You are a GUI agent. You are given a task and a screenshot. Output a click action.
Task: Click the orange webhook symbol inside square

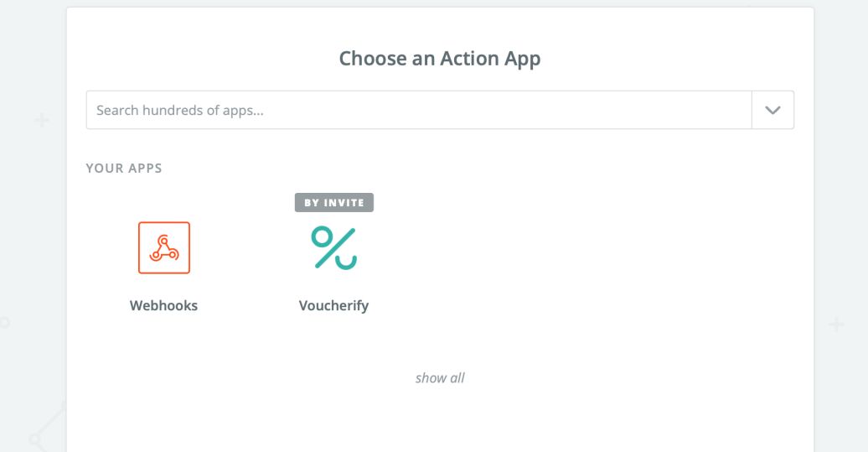click(x=164, y=249)
